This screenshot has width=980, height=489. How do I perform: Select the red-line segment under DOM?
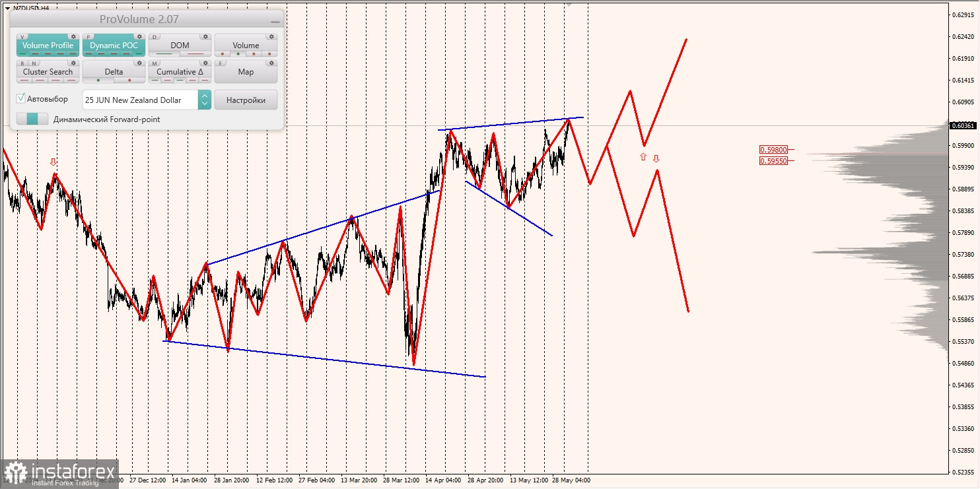[195, 53]
